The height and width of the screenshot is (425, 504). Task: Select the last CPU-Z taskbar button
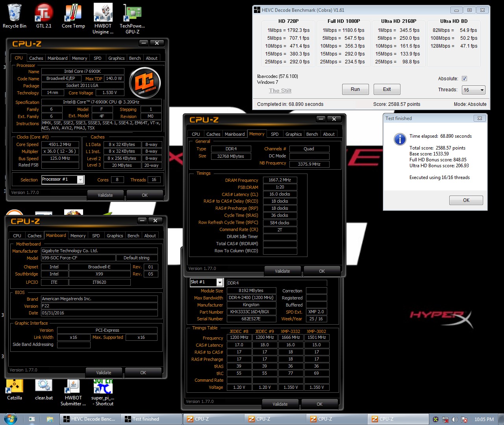tap(398, 419)
